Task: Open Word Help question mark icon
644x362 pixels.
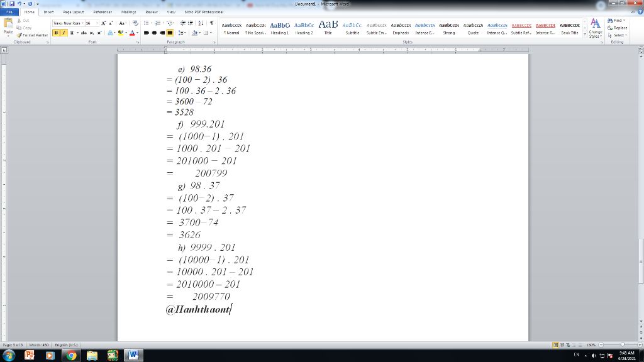Action: pos(640,12)
